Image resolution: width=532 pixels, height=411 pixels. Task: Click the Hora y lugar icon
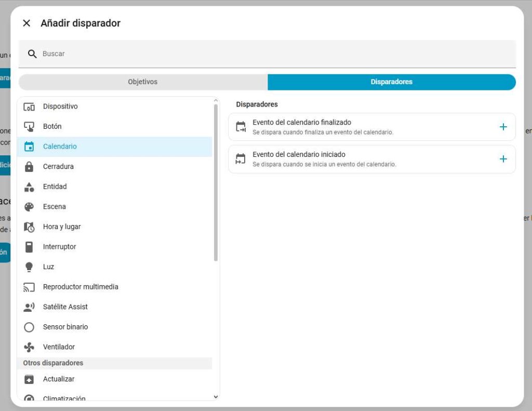[29, 227]
